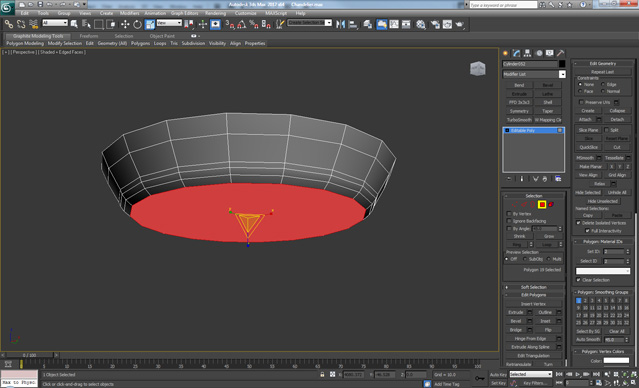Open the material ID name dropdown
The width and height of the screenshot is (639, 388).
[603, 271]
